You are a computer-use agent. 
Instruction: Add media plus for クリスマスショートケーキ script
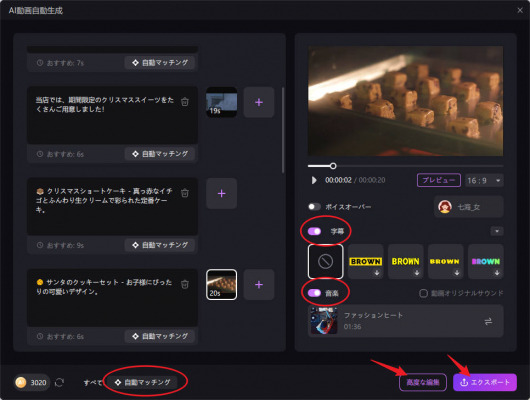(221, 193)
